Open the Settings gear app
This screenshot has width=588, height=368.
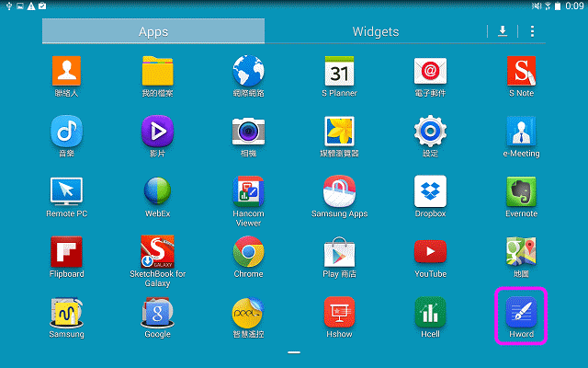(x=430, y=131)
